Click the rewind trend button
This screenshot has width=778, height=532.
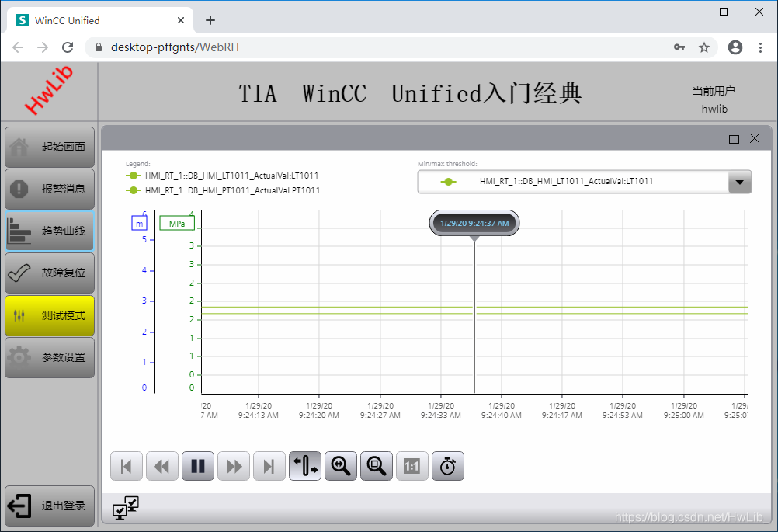(162, 466)
